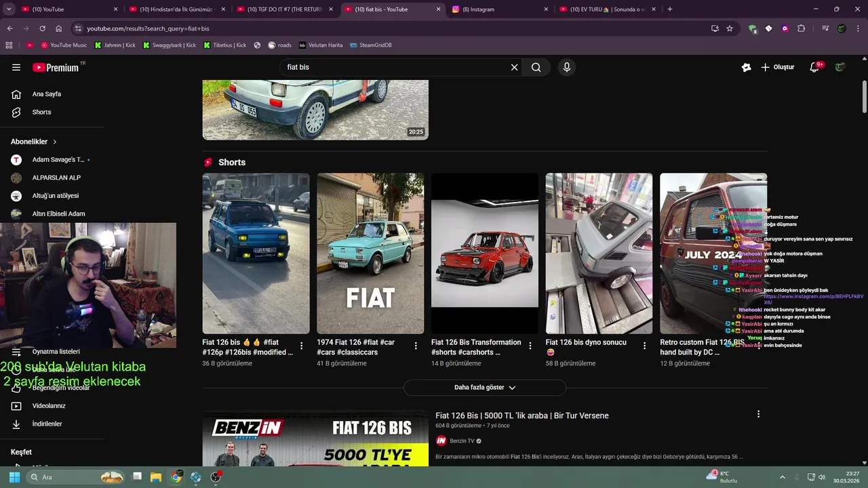Switch to Hindistan'da İlk Günümüz tab
Screen dimensions: 868x488
[176, 9]
